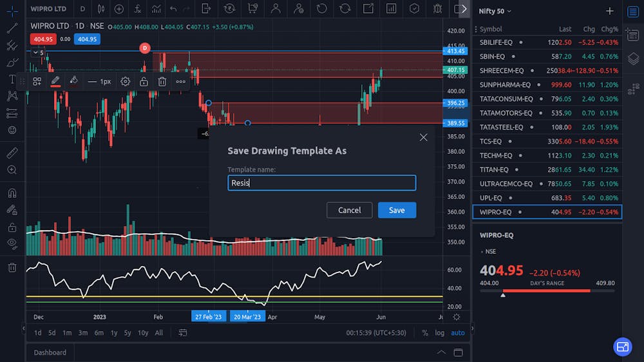Toggle log scale
This screenshot has height=362, width=644.
click(x=439, y=333)
